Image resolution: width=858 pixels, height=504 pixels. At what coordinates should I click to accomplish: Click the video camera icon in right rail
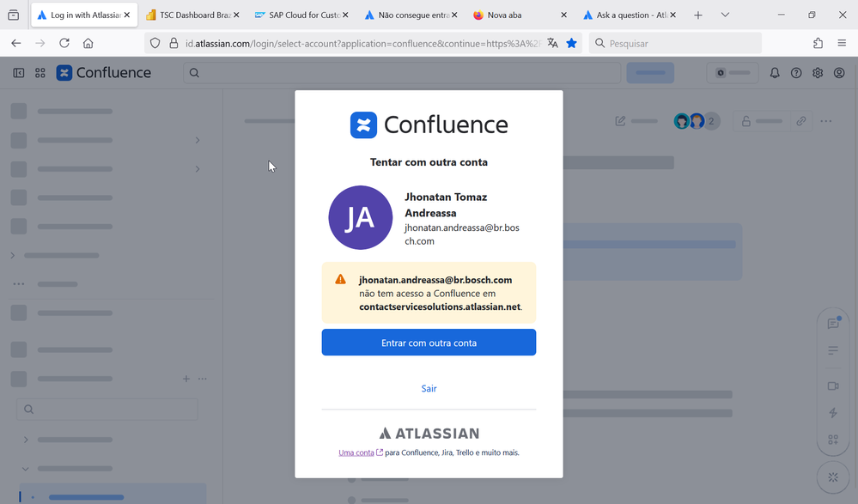[x=833, y=386]
